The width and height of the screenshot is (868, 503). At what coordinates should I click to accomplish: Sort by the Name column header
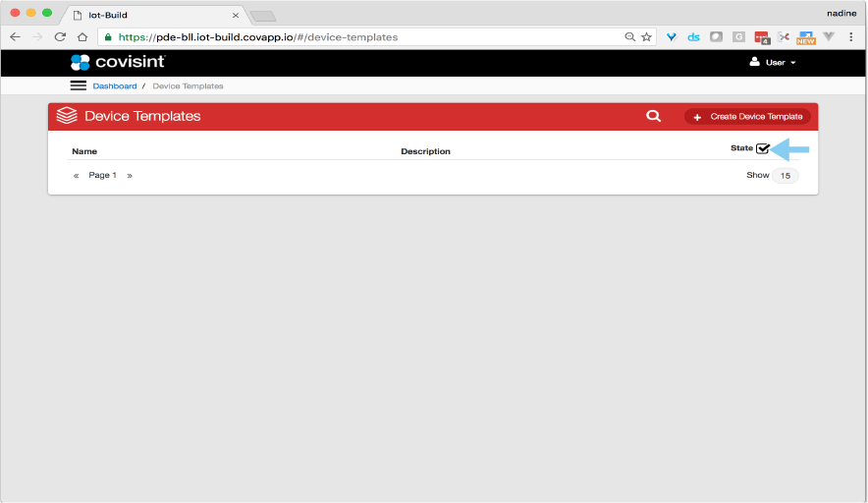84,151
